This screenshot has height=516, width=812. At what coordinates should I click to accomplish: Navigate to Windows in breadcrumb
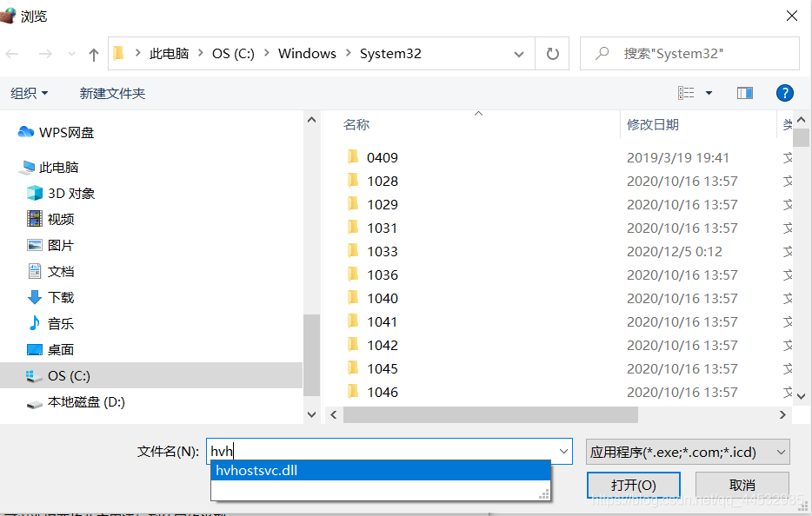(307, 54)
